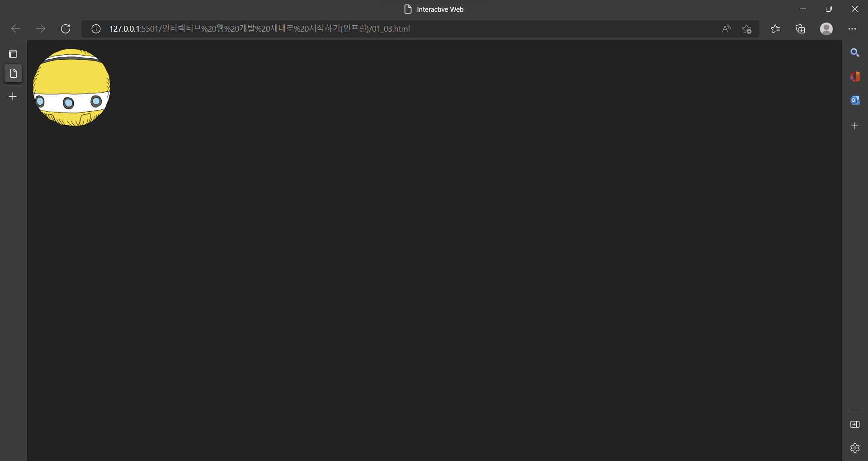
Task: Open a new tab
Action: click(13, 97)
